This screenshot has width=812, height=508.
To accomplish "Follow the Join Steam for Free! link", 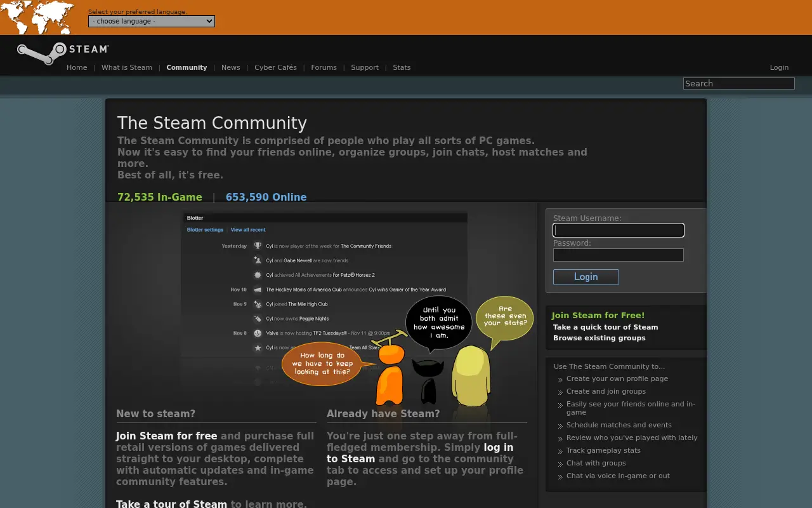I will pyautogui.click(x=598, y=315).
